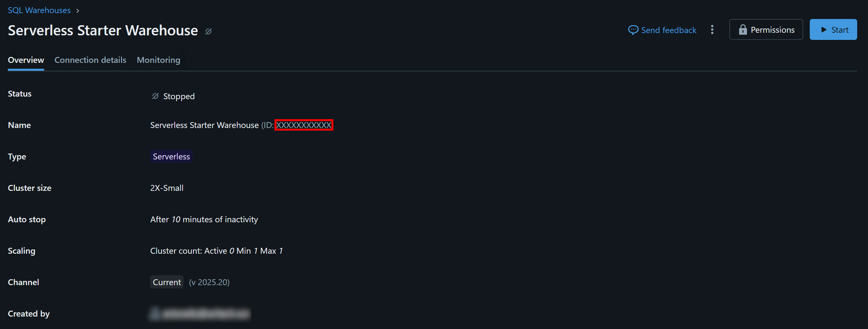Click the Serverless type badge
This screenshot has height=329, width=868.
click(x=171, y=156)
